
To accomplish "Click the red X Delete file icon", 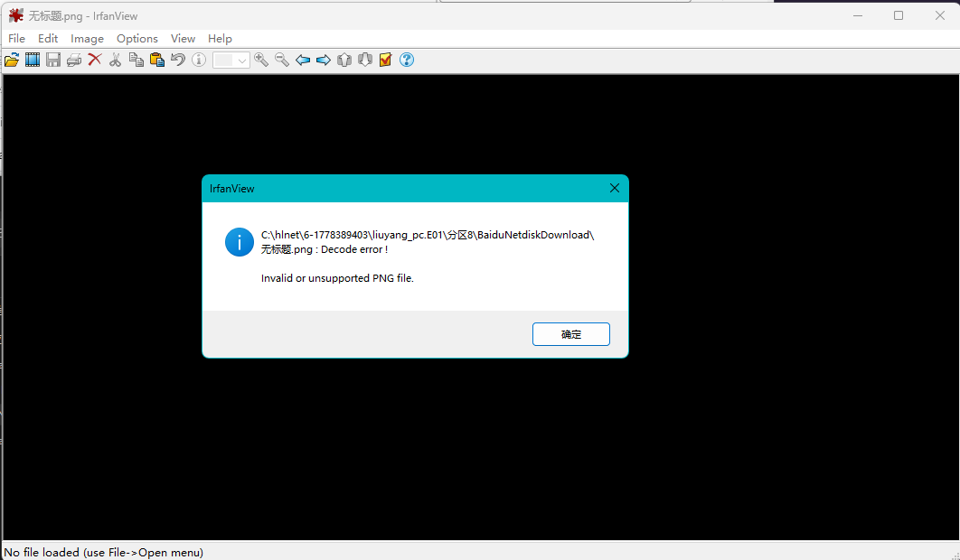I will [95, 60].
